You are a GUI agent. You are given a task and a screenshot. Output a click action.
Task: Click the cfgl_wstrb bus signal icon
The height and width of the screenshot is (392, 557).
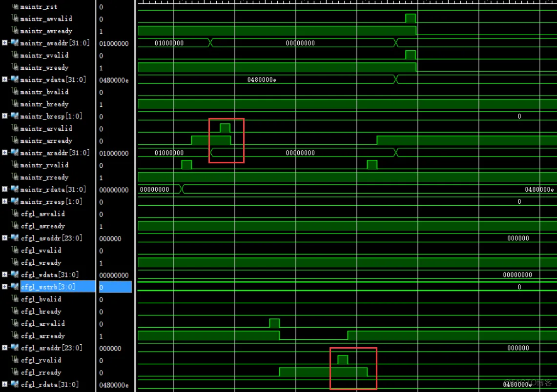click(x=15, y=287)
